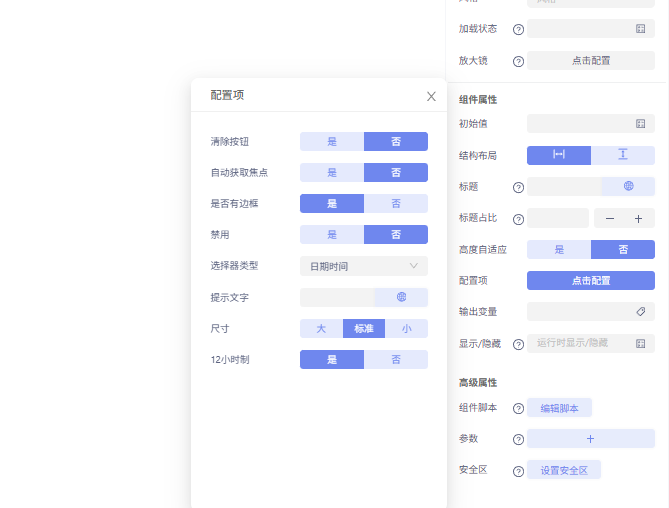Click the 设置安全区 button
This screenshot has height=508, width=669.
pos(564,470)
